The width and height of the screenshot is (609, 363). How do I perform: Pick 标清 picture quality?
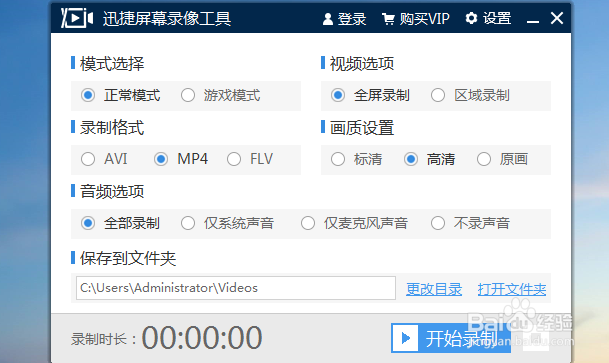[x=357, y=159]
